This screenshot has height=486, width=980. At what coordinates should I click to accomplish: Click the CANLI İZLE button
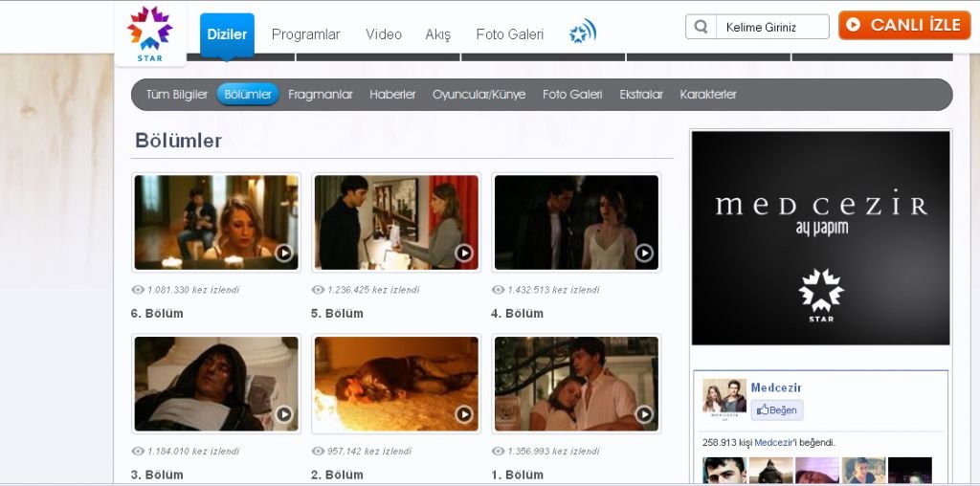pyautogui.click(x=904, y=26)
